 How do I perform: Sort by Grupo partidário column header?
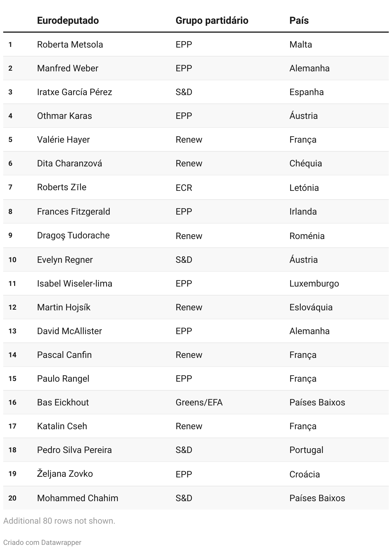tap(212, 21)
